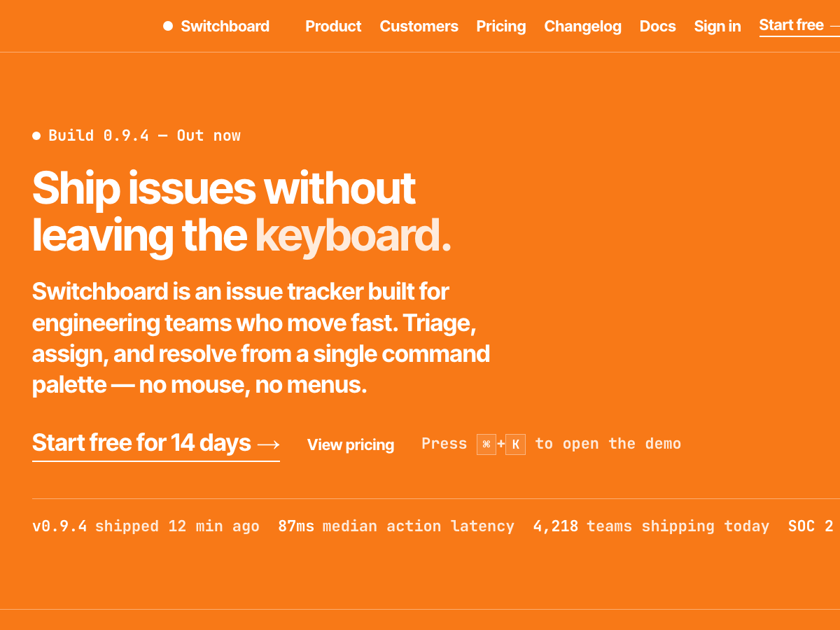Click the 87ms median action latency stat
Viewport: 840px width, 630px height.
coord(396,526)
